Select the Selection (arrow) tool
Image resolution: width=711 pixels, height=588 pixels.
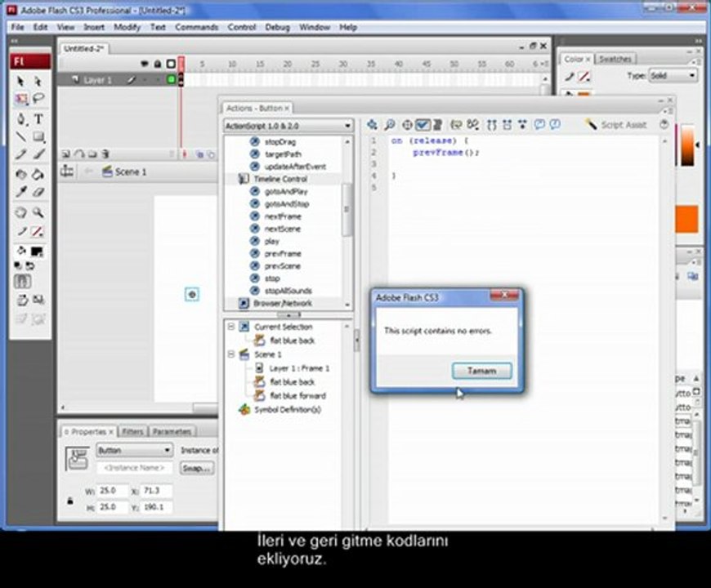[20, 81]
